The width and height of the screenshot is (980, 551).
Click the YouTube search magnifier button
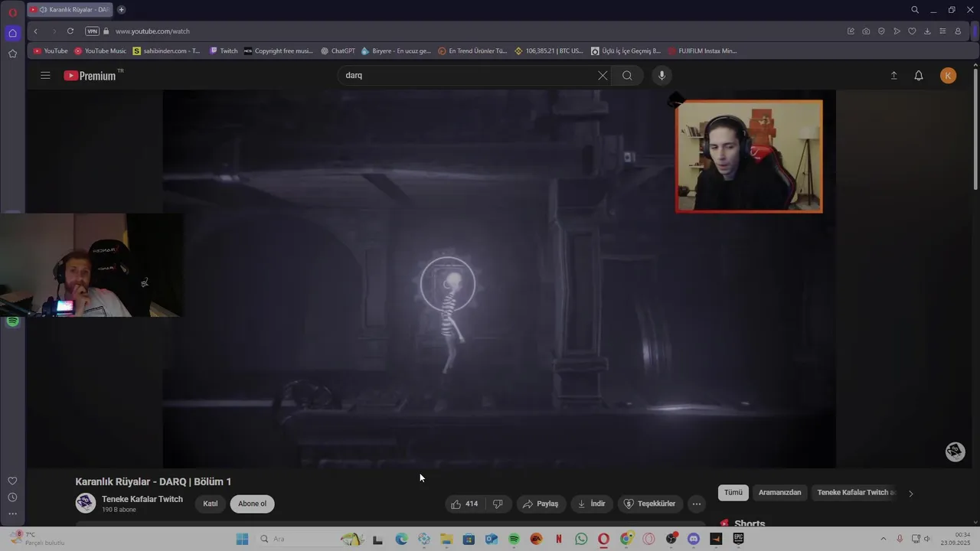(x=627, y=75)
